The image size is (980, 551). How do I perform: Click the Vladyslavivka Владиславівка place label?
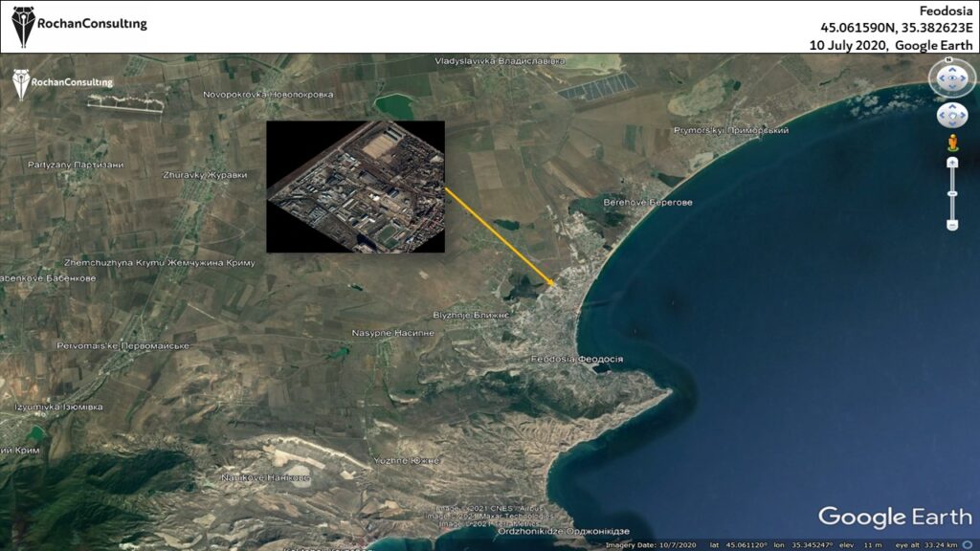point(500,61)
